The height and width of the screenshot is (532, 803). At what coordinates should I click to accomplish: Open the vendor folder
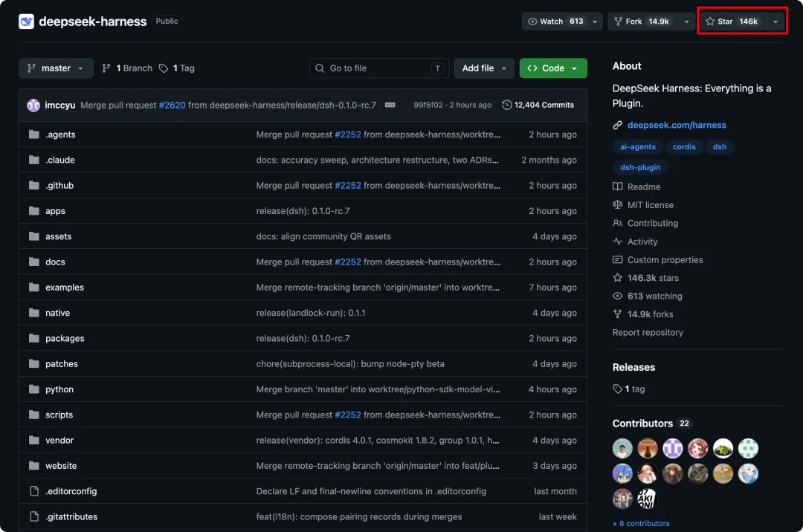[59, 441]
